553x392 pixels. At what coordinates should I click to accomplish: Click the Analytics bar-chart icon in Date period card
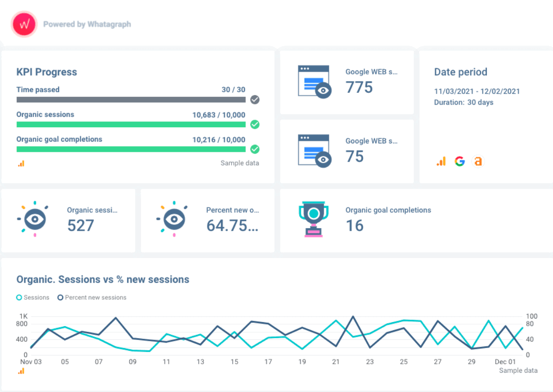(441, 161)
